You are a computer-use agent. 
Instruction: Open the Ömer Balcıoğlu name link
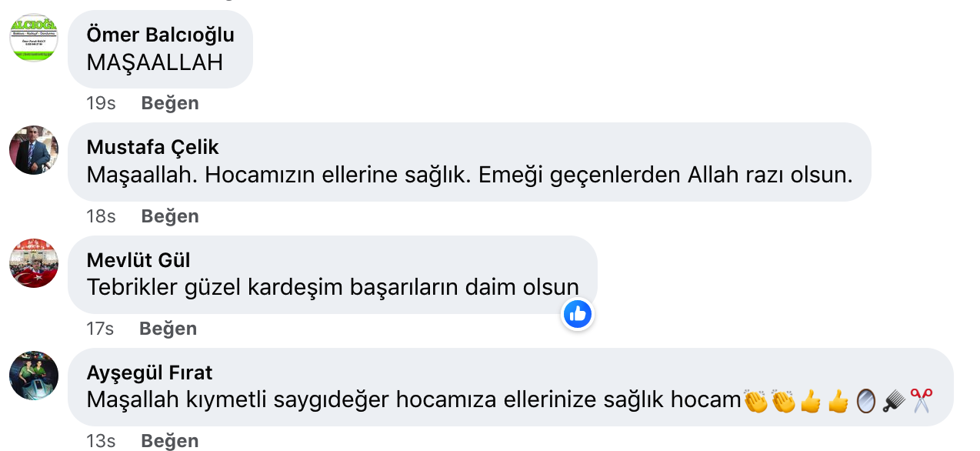point(160,35)
